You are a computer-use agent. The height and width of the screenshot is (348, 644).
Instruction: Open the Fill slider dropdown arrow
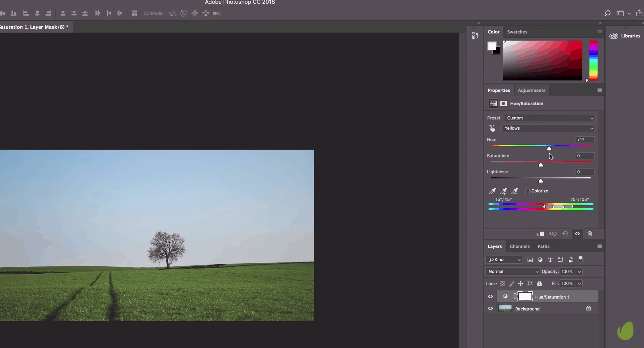click(579, 284)
